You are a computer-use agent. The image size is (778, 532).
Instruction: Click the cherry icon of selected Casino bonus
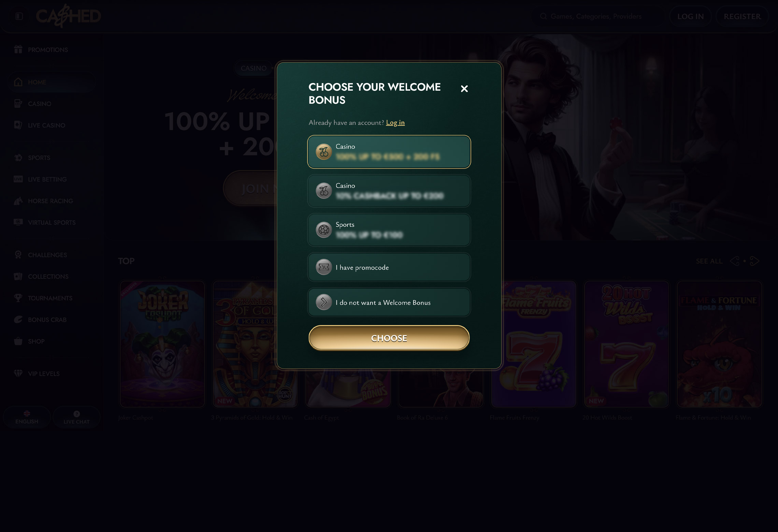(324, 152)
